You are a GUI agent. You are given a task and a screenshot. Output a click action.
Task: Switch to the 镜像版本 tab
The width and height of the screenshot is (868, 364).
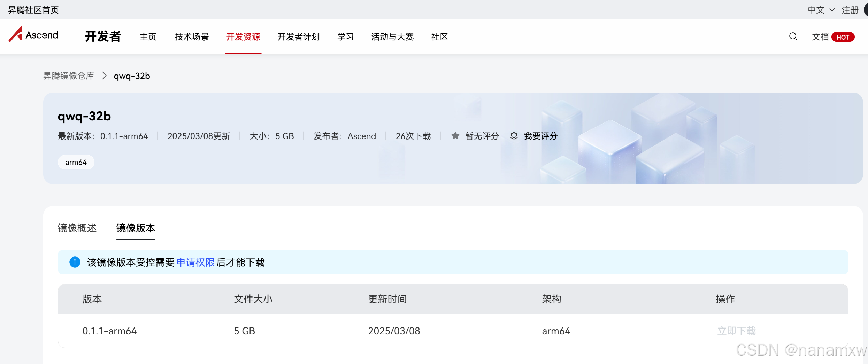tap(136, 228)
